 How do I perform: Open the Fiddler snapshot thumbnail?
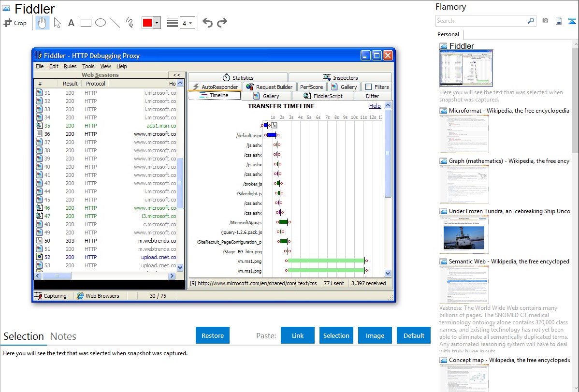coord(466,69)
